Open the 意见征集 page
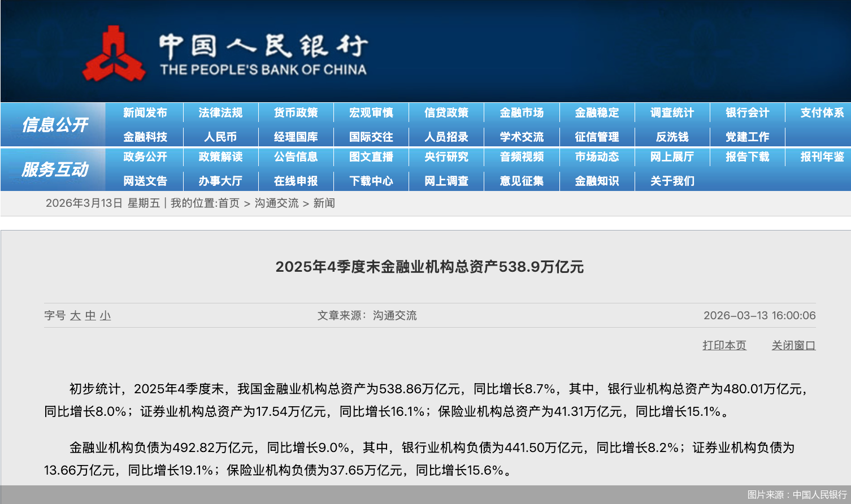Viewport: 851px width, 504px height. click(521, 181)
